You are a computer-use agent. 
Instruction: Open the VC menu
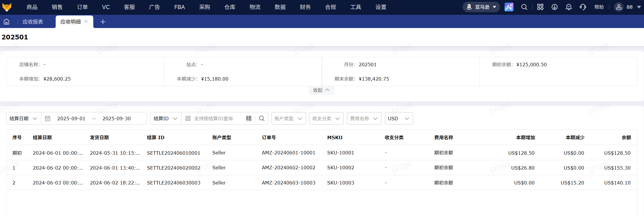(x=106, y=7)
